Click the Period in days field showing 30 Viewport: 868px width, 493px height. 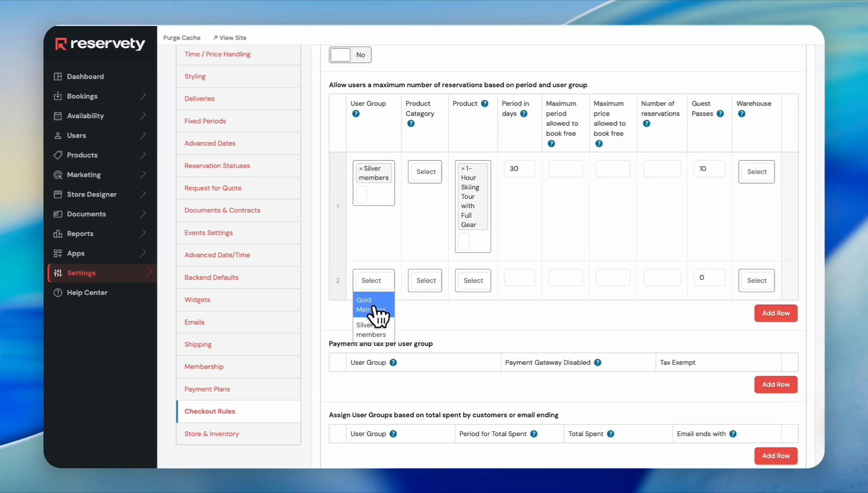click(519, 169)
